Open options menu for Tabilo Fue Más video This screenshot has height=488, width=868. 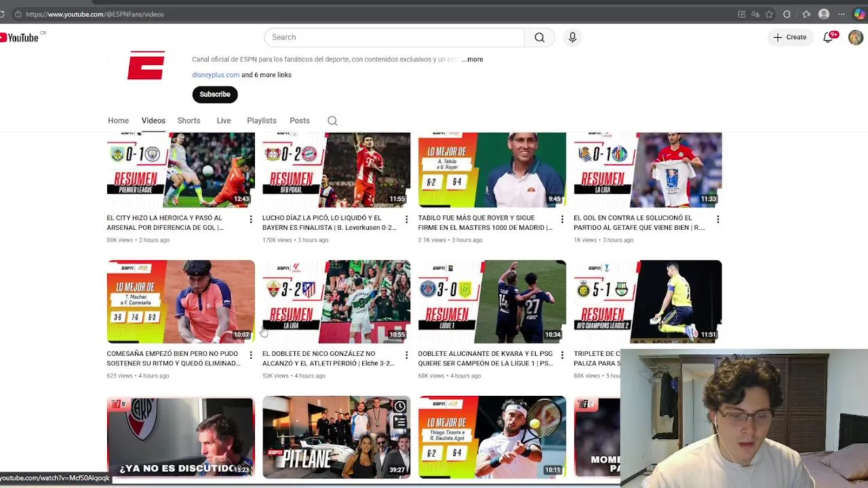[561, 219]
